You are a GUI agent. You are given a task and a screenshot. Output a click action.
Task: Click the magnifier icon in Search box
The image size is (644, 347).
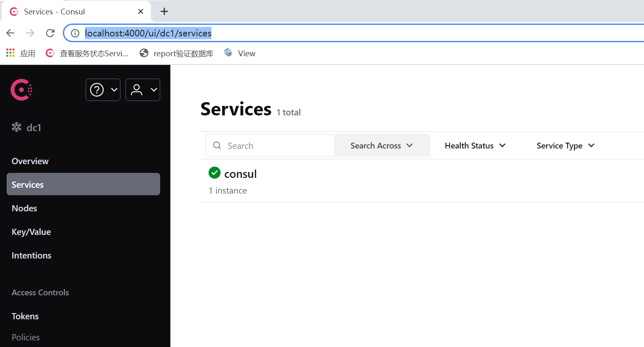pos(217,146)
